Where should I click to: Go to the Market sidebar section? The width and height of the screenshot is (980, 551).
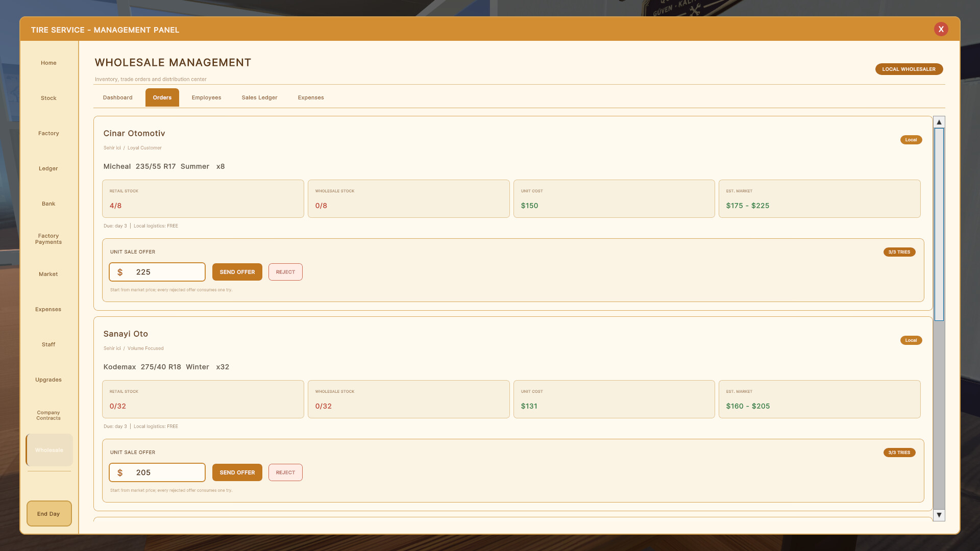click(x=48, y=274)
